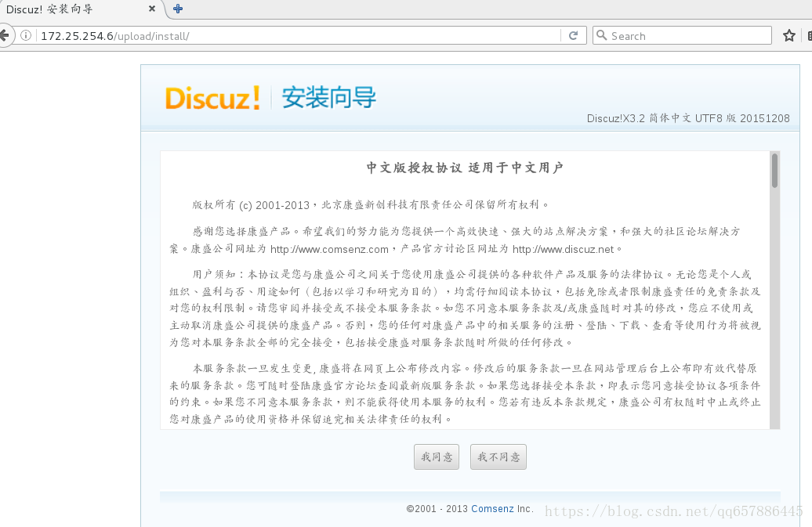Click version text Discuz!X3.2 简体中文 UTF8 版 20151208
Image resolution: width=812 pixels, height=527 pixels.
click(x=688, y=118)
